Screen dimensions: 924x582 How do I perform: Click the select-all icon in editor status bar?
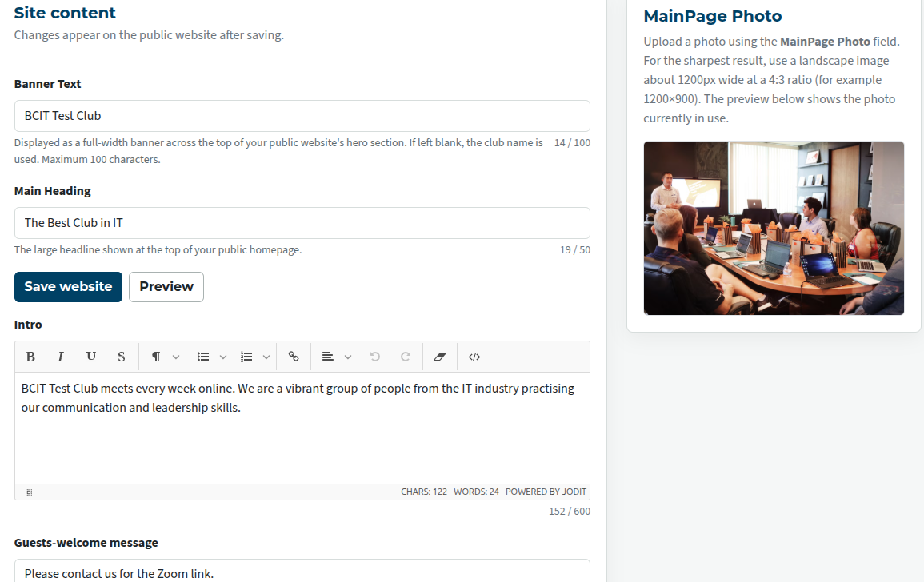pyautogui.click(x=28, y=492)
